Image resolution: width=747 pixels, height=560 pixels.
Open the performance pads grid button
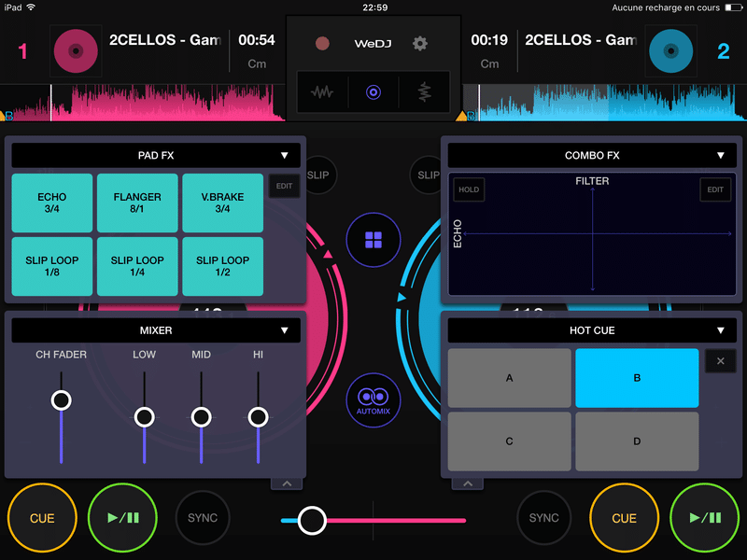[x=373, y=240]
